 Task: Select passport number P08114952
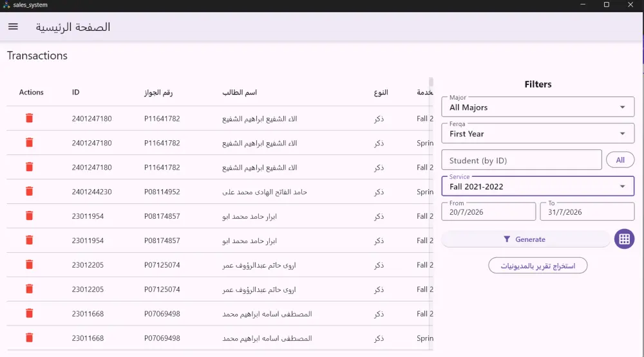(x=162, y=192)
